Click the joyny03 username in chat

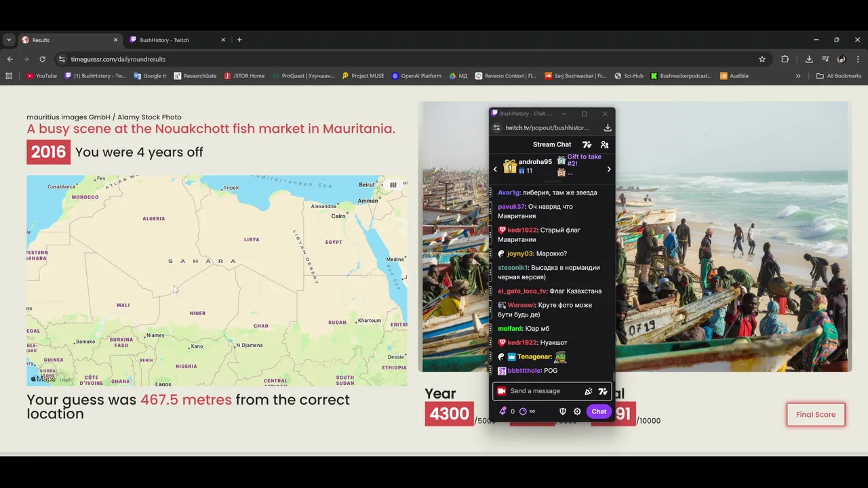coord(520,253)
